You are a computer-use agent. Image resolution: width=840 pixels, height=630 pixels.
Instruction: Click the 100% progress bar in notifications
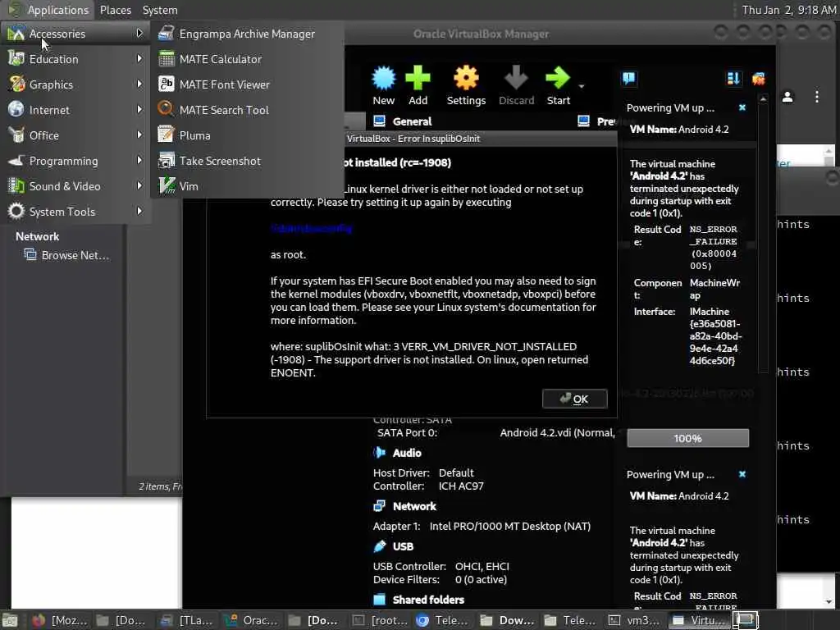tap(688, 438)
